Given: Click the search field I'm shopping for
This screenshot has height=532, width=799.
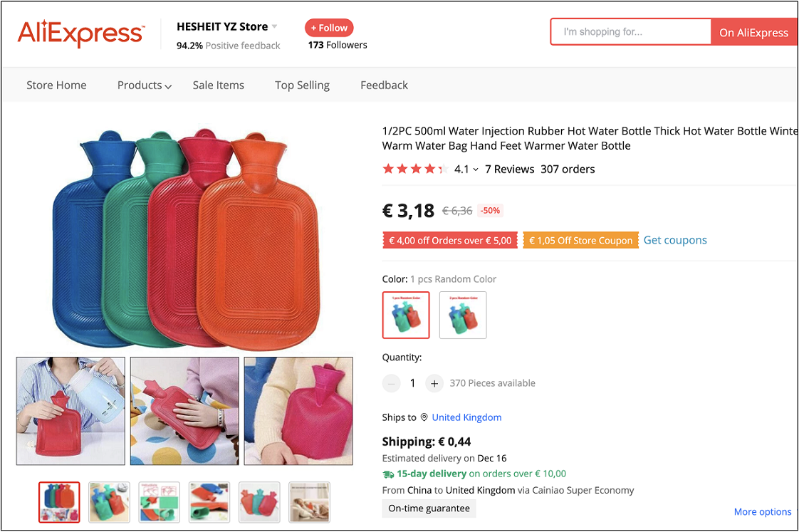Looking at the screenshot, I should click(x=630, y=32).
